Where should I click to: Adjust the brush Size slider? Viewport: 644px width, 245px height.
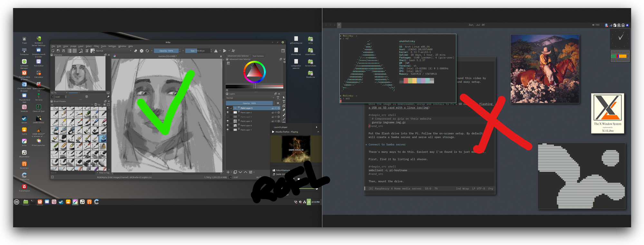click(x=197, y=51)
